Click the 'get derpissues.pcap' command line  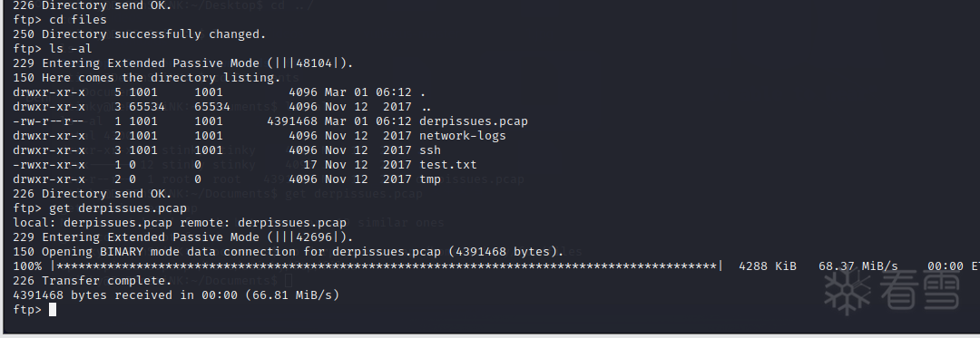tap(100, 208)
